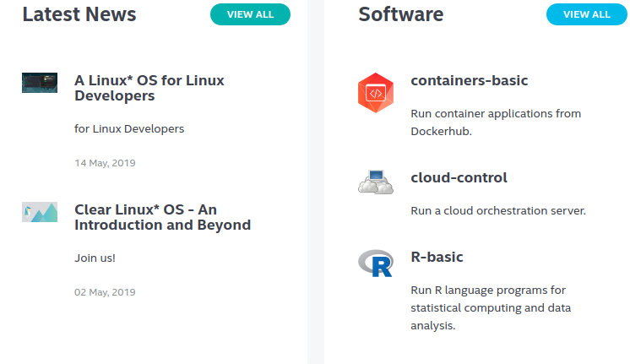Click the 02 May, 2019 date
Viewport: 630px width, 364px height.
pos(105,292)
